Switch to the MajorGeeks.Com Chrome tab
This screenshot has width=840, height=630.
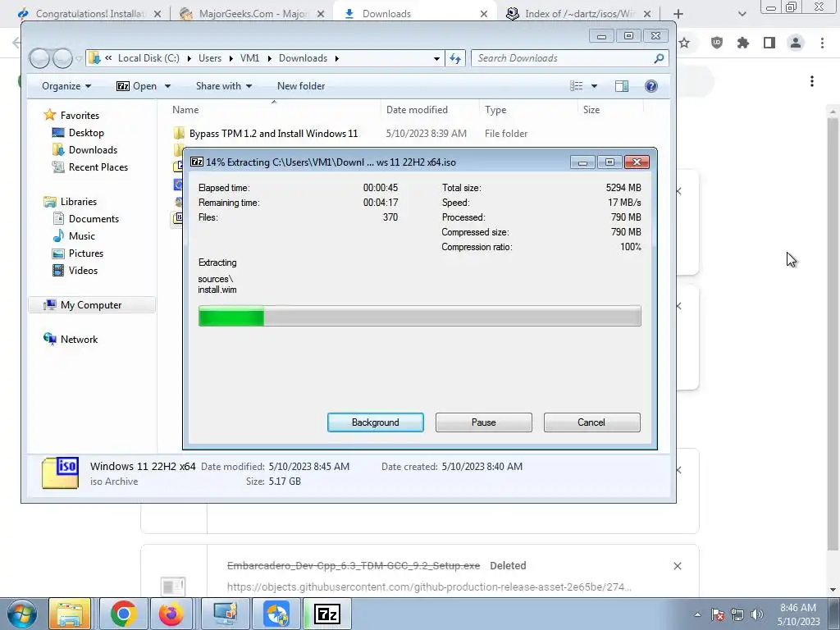point(253,14)
